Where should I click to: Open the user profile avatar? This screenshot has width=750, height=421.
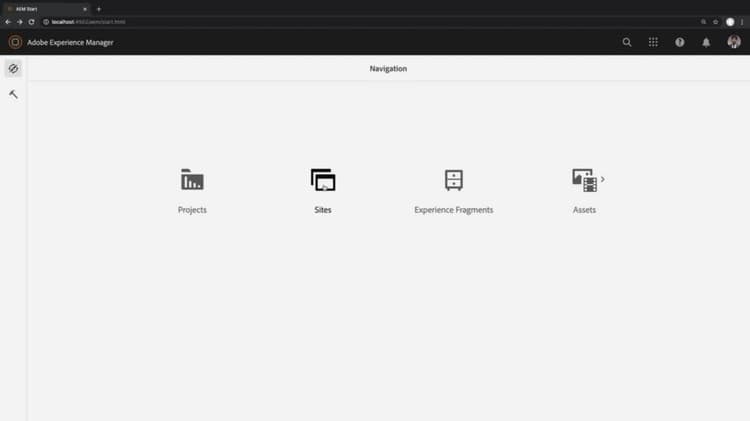734,42
